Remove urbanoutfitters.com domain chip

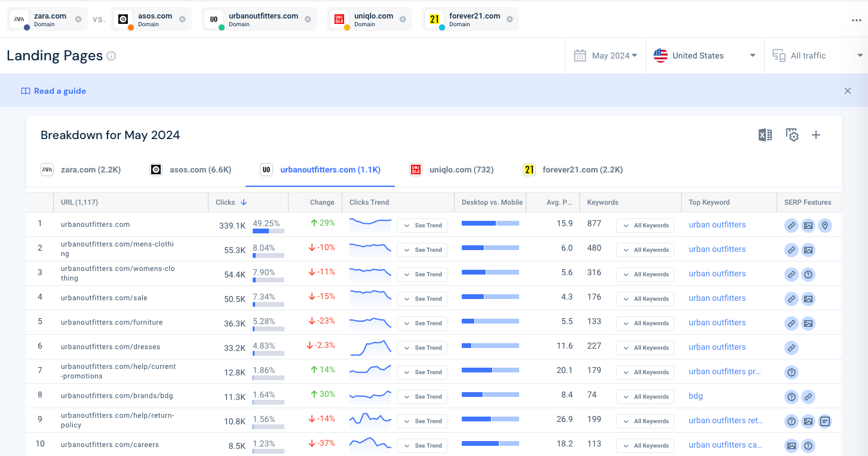pos(308,19)
